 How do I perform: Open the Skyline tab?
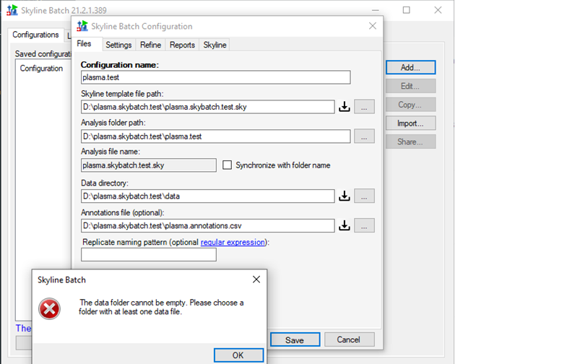215,45
